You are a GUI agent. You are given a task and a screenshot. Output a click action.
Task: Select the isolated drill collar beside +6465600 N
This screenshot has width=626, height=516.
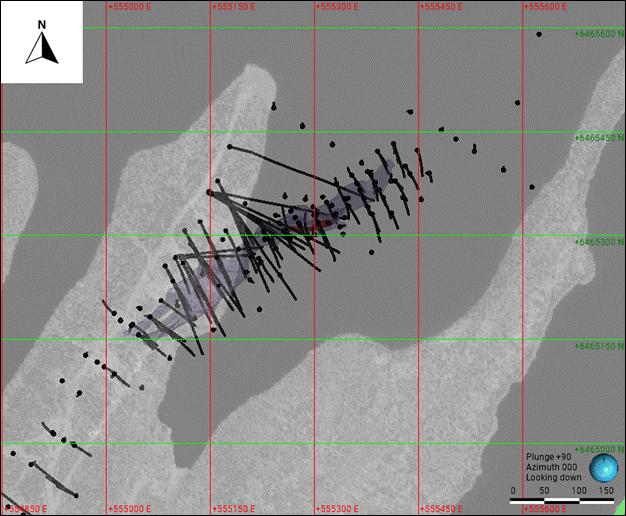[539, 34]
